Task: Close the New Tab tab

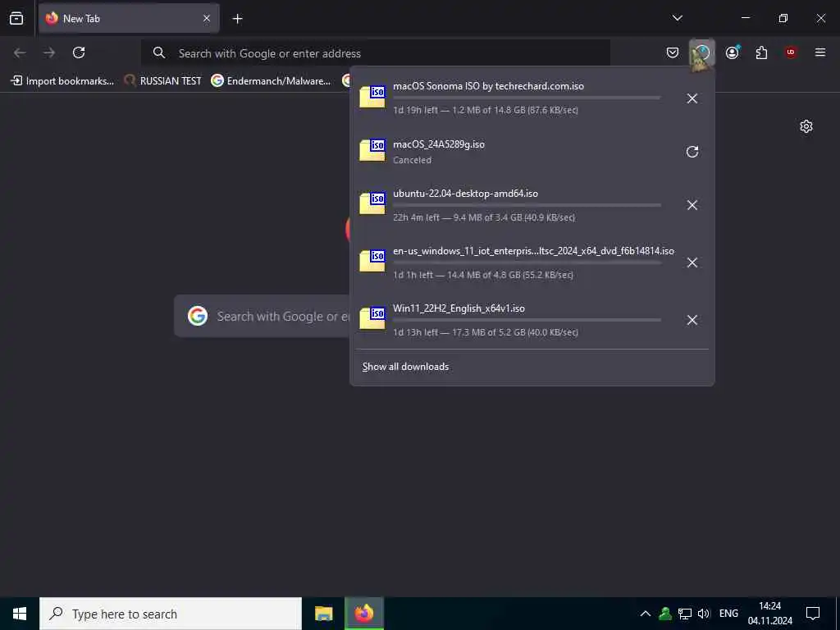Action: pos(206,19)
